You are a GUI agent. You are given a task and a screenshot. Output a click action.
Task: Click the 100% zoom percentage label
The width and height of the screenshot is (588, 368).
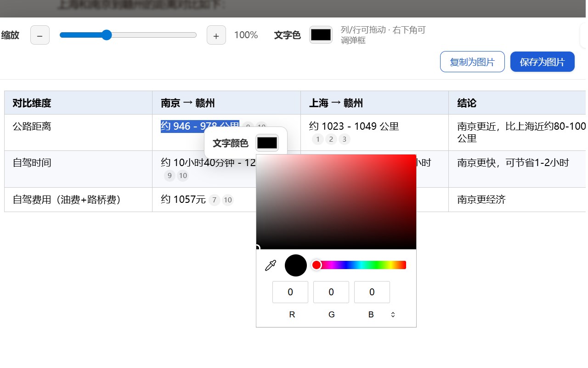click(246, 35)
